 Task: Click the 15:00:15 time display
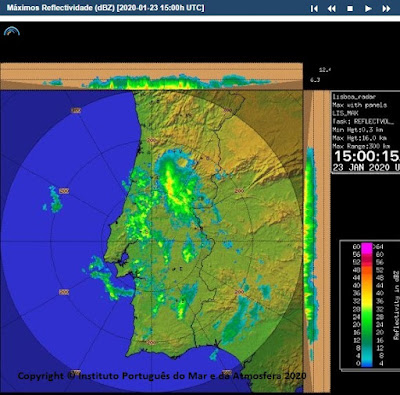[x=366, y=156]
